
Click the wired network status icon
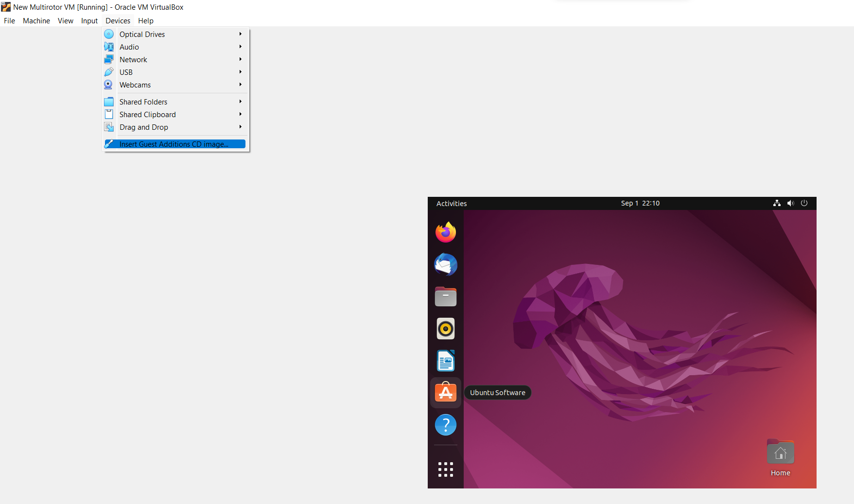coord(777,203)
